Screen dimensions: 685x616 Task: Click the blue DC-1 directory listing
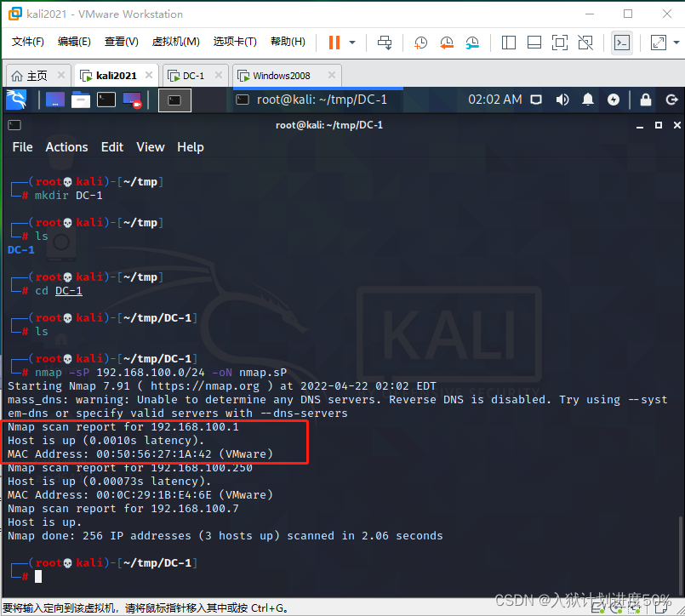click(x=21, y=250)
